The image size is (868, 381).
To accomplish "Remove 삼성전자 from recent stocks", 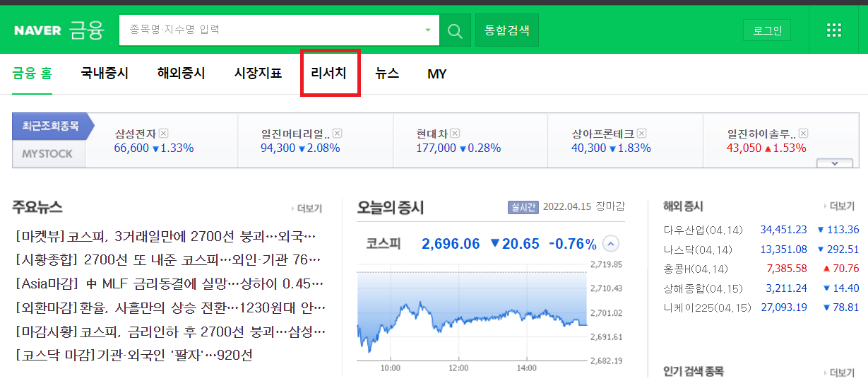I will point(164,133).
